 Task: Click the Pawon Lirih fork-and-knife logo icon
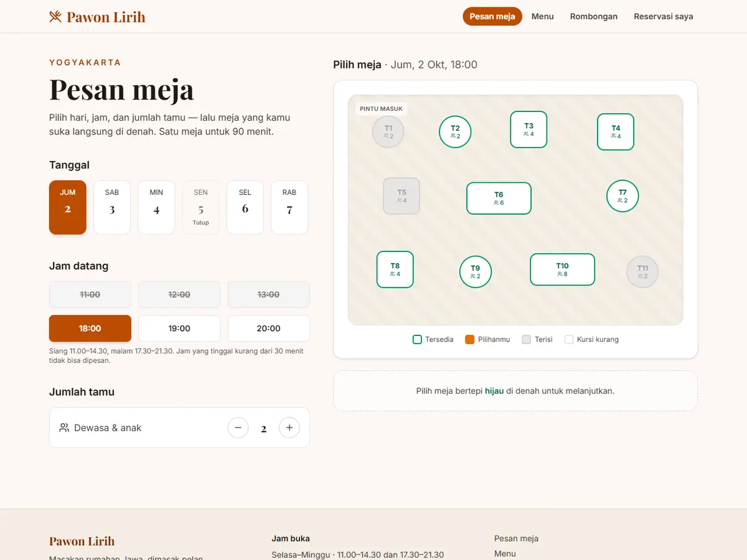pyautogui.click(x=55, y=17)
